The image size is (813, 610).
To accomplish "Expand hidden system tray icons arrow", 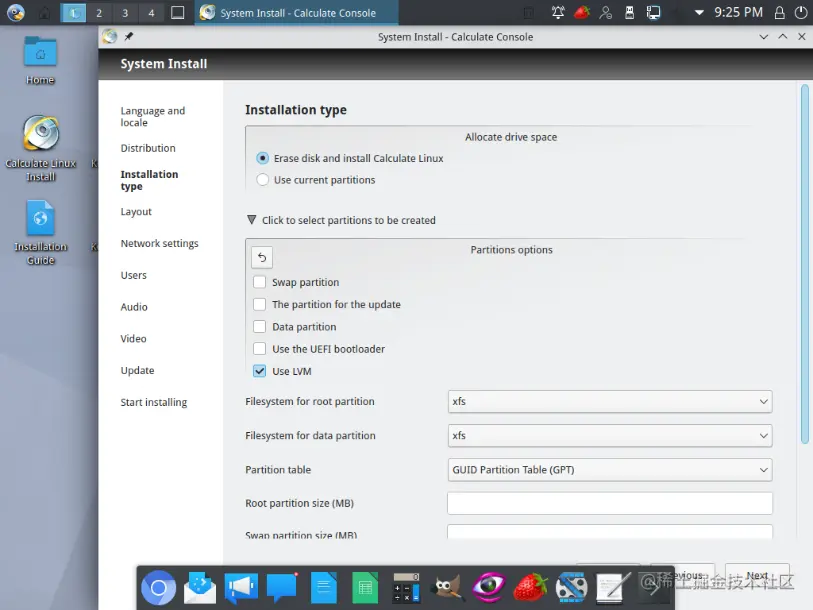I will tap(699, 12).
